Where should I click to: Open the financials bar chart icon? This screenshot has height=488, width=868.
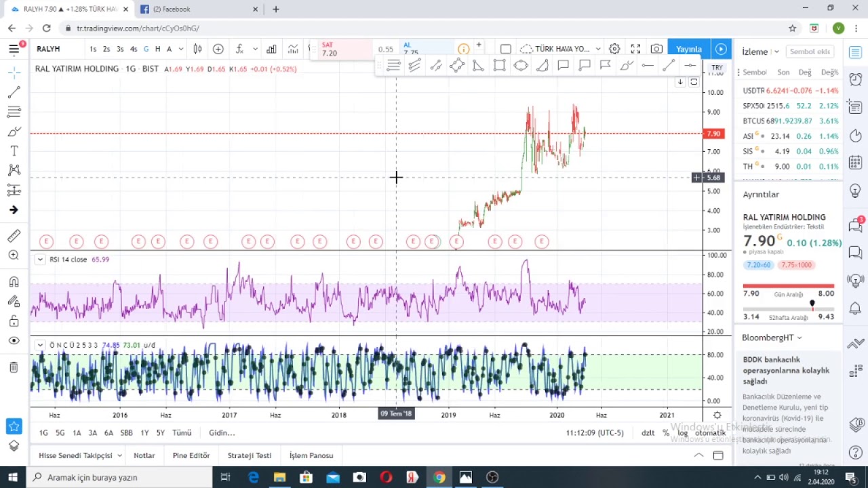click(x=271, y=49)
